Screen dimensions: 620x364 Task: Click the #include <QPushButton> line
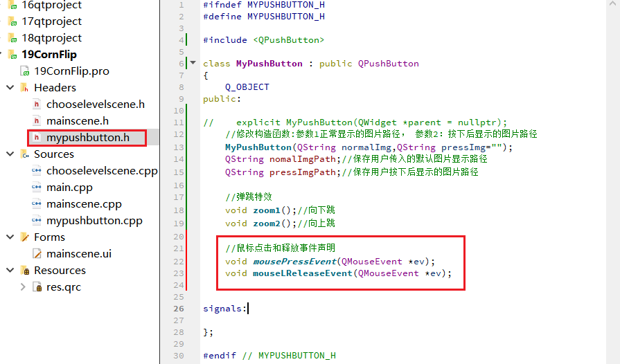264,40
